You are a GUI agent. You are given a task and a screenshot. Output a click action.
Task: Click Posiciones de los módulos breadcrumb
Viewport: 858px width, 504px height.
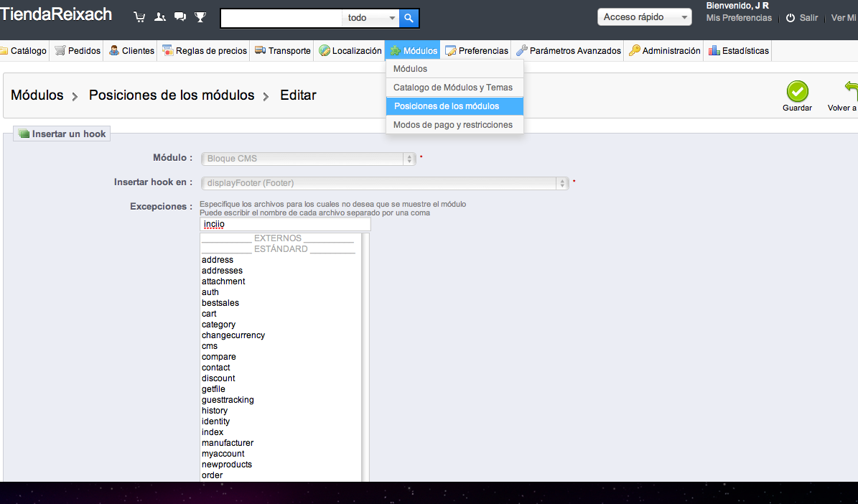click(172, 95)
